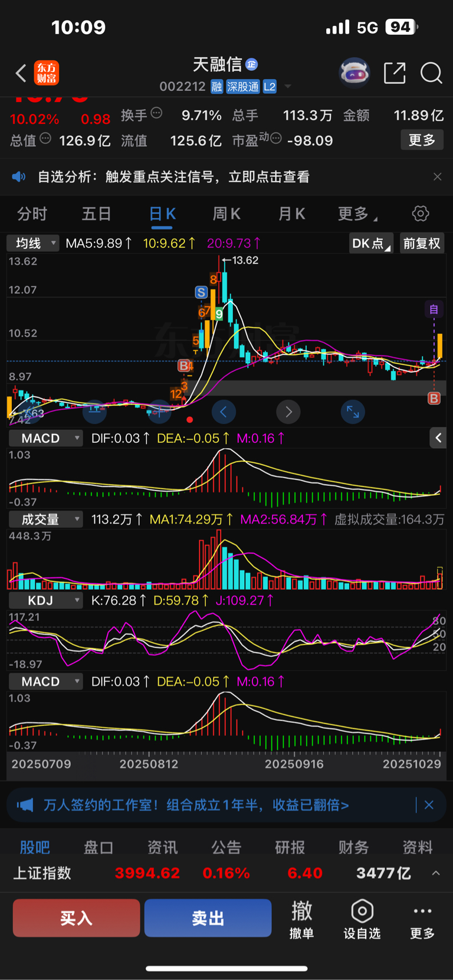Tap the 撤单 cancel order button

(301, 919)
